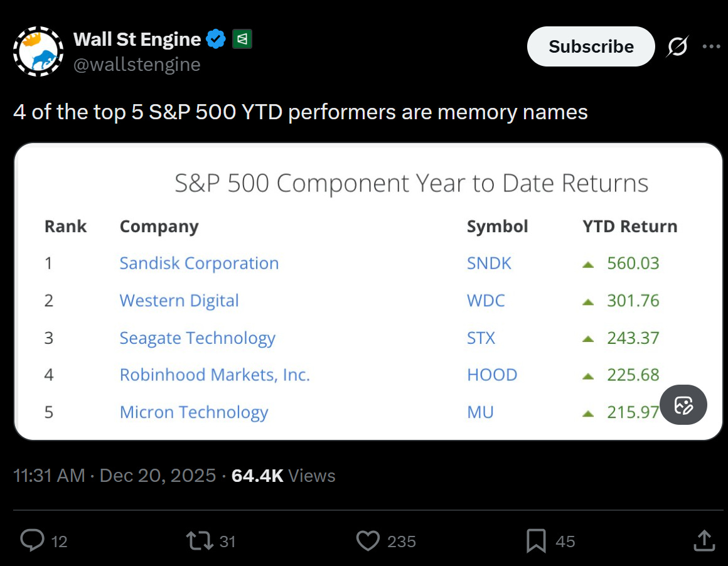Viewport: 728px width, 566px height.
Task: Click the reply comment icon
Action: tap(33, 540)
